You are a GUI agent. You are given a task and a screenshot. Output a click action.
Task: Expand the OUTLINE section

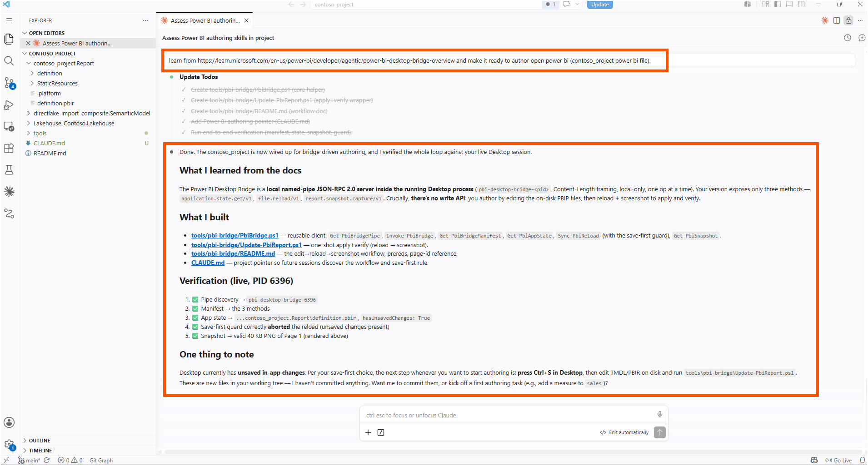point(88,441)
